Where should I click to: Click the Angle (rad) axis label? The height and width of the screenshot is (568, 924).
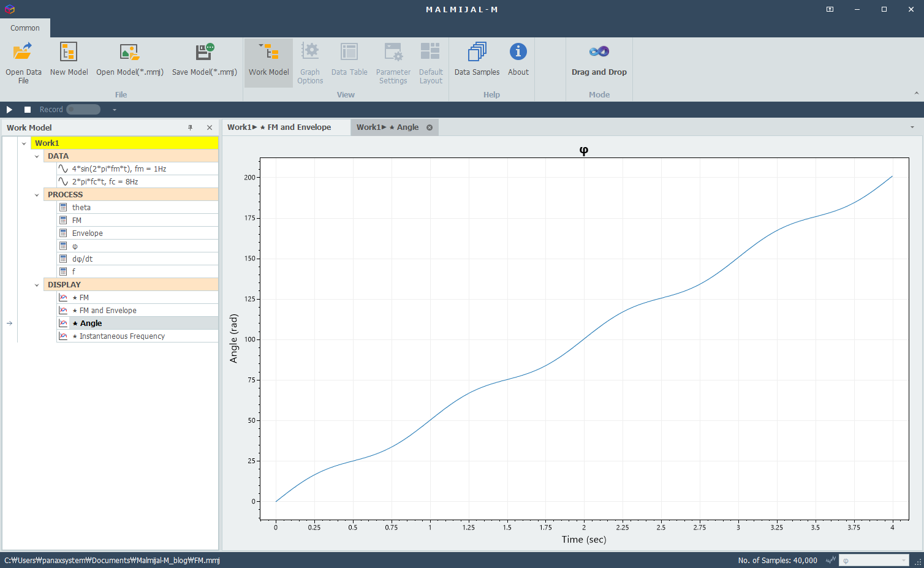[233, 338]
